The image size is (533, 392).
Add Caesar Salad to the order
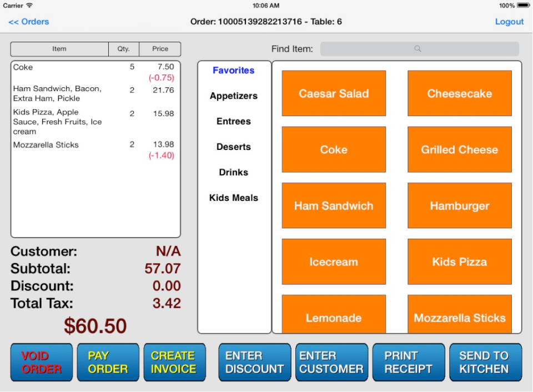[x=334, y=93]
